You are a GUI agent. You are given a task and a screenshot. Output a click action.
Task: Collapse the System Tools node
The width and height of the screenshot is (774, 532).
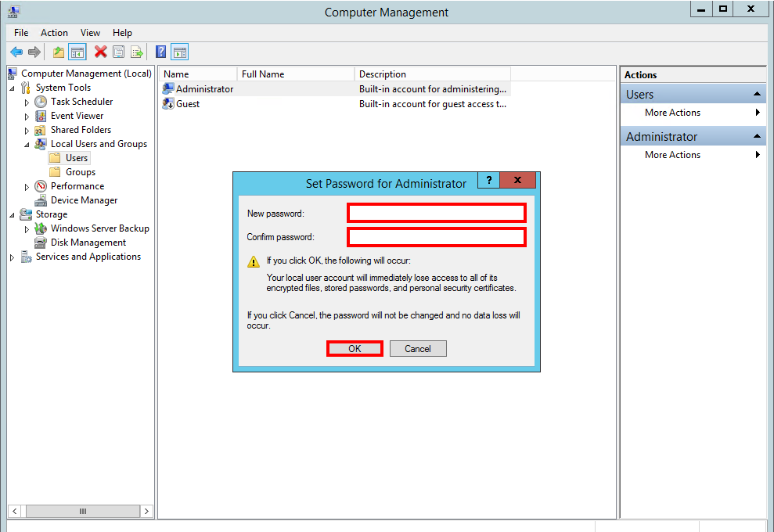coord(12,88)
